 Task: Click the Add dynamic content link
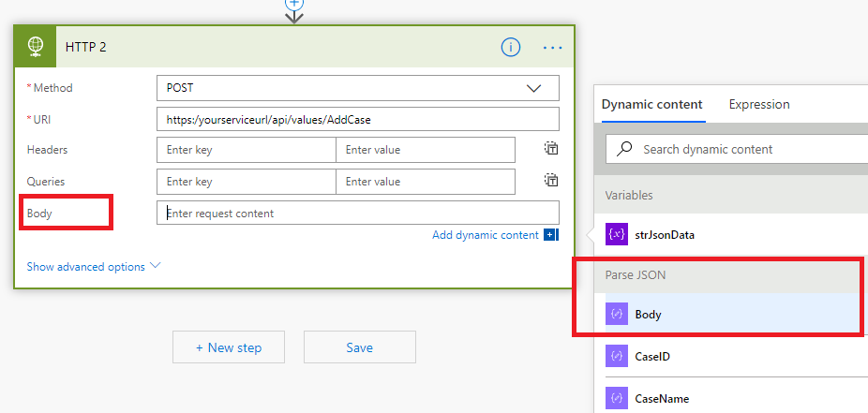click(485, 235)
